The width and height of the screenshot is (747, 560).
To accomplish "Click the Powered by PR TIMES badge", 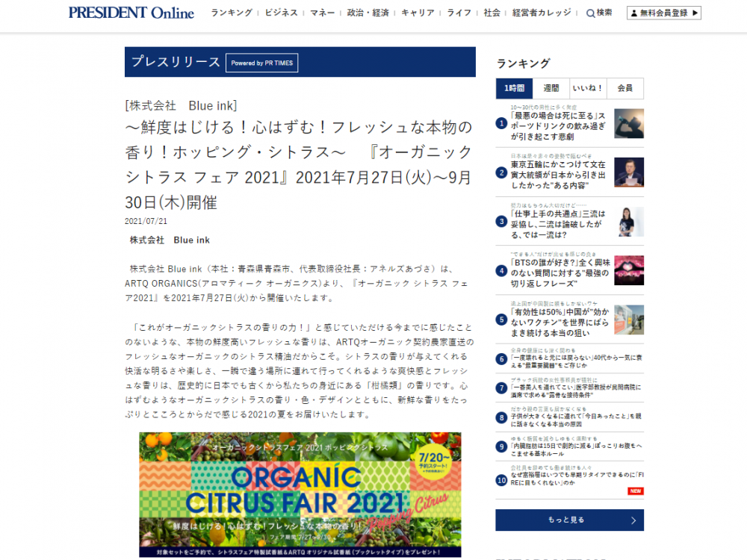I will click(x=262, y=63).
